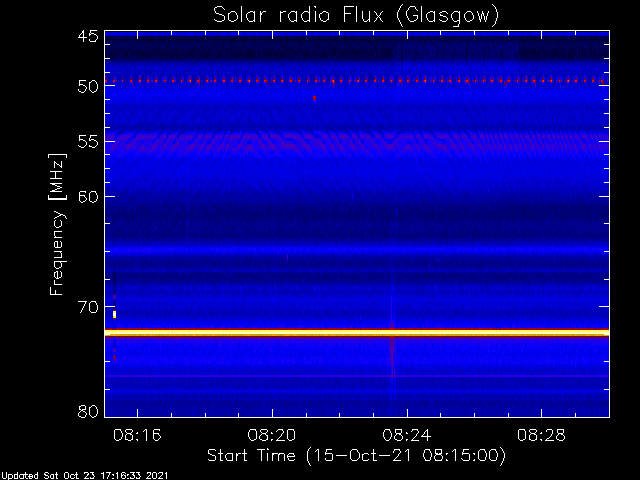Select the 45 frequency tick label
Screen dimensions: 640x480
click(88, 37)
